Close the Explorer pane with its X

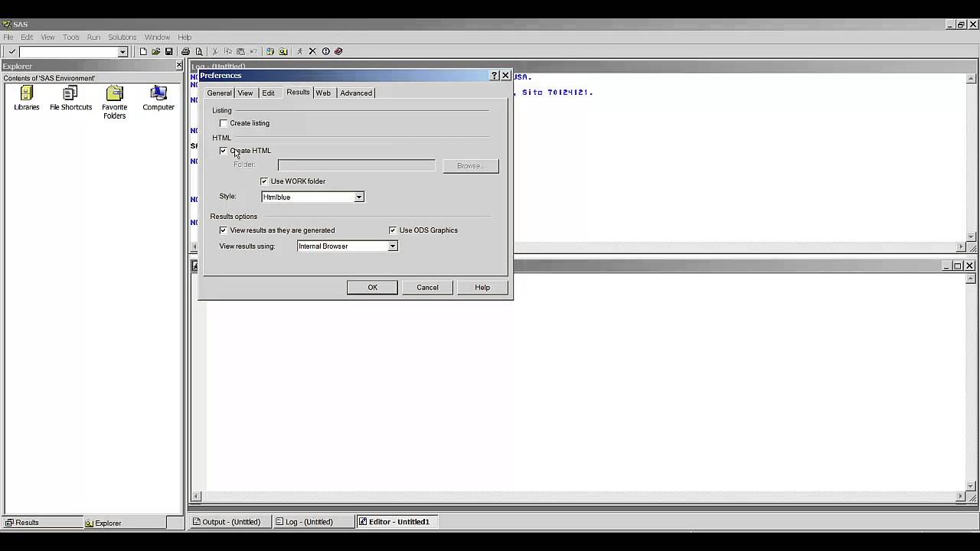click(x=179, y=66)
